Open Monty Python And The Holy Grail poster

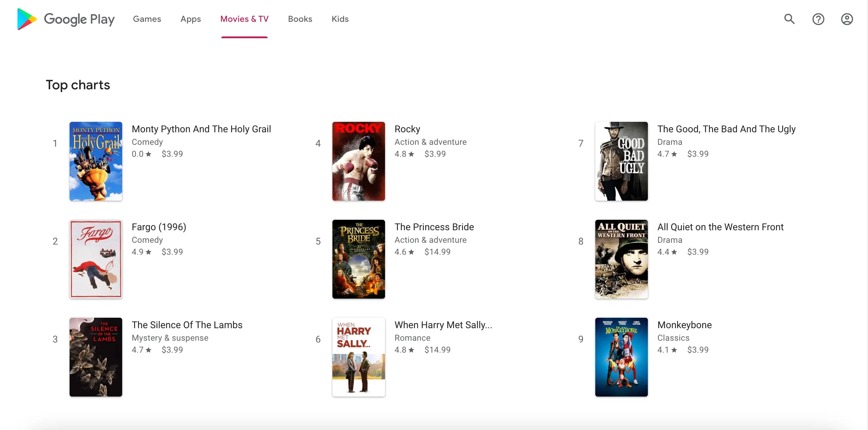click(96, 161)
